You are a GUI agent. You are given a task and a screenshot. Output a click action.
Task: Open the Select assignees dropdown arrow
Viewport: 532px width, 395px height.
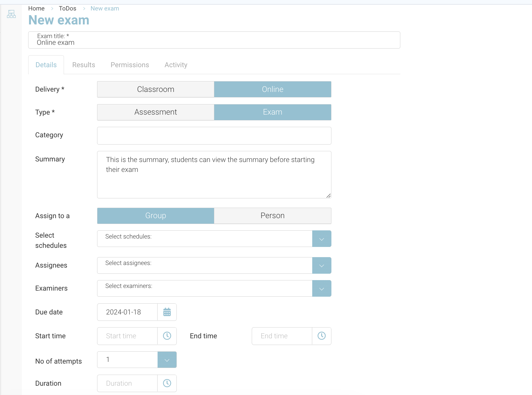click(322, 266)
